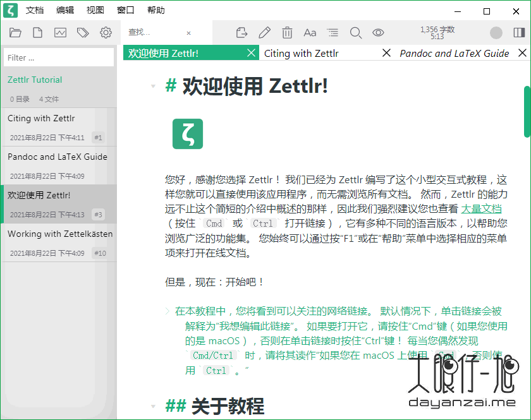Screen dimensions: 531x420
Task: Click the Cmd/Ctrl inline code text
Action: [x=212, y=356]
